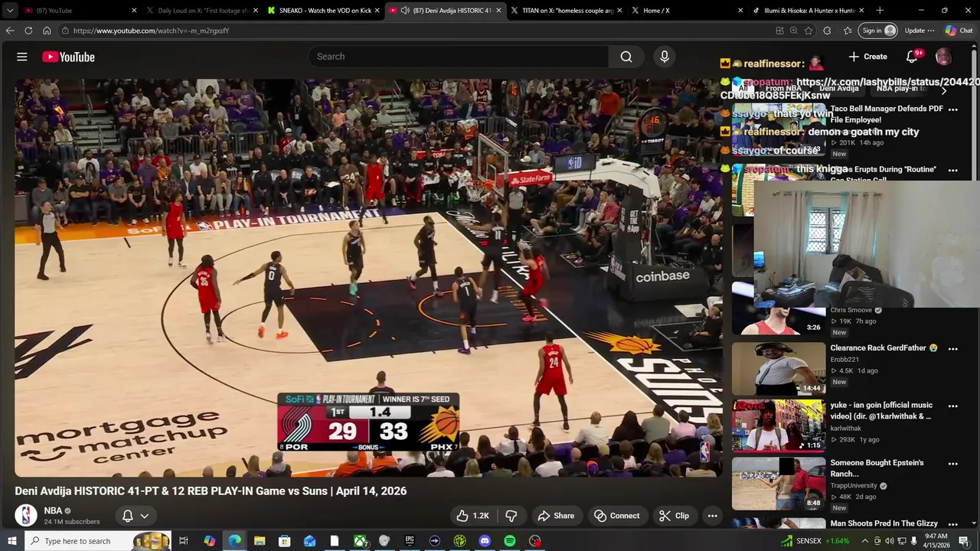Open the Someone Bought Epstein's Ranch thumbnail
980x551 pixels.
779,484
